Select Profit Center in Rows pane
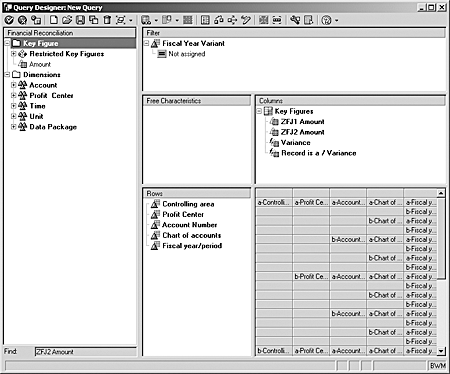This screenshot has height=374, width=450. 183,214
